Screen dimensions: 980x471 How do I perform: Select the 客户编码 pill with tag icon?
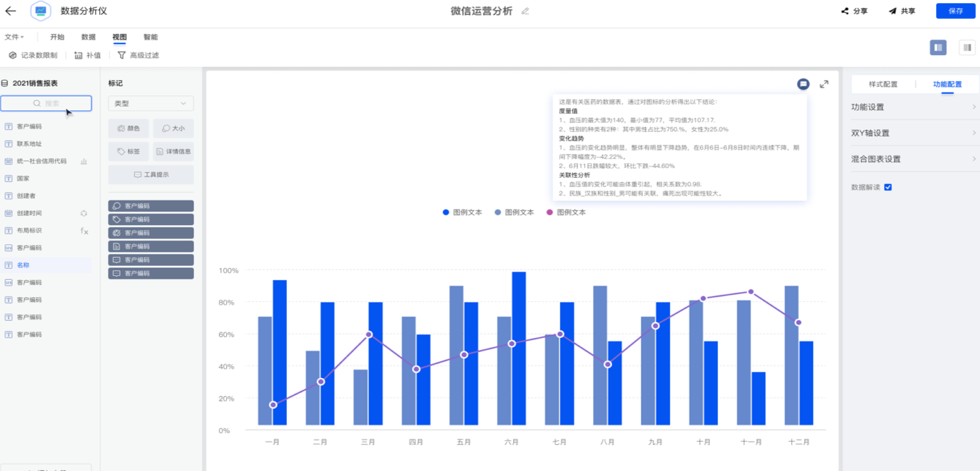click(x=151, y=219)
